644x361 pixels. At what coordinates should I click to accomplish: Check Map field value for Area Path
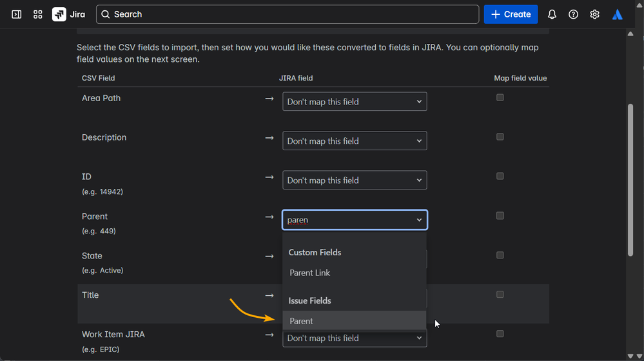(500, 97)
